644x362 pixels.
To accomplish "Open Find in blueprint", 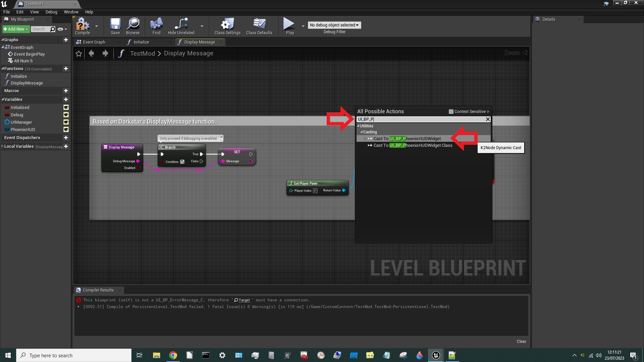I will [157, 26].
